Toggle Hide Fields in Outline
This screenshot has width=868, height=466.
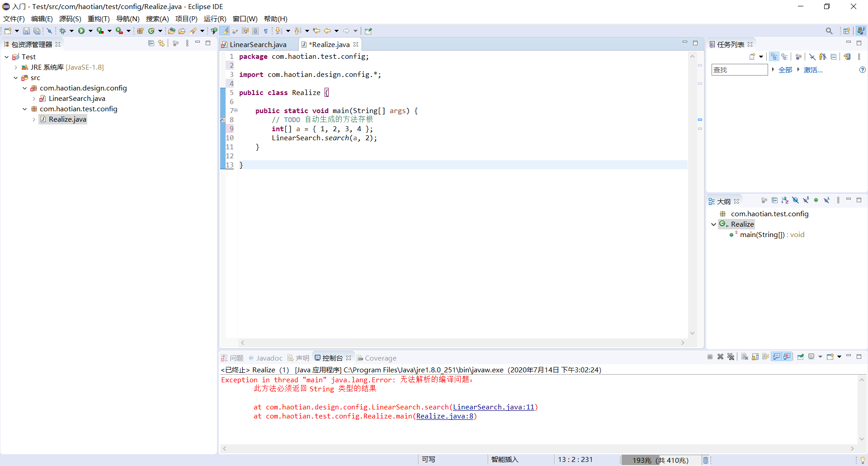[x=795, y=200]
